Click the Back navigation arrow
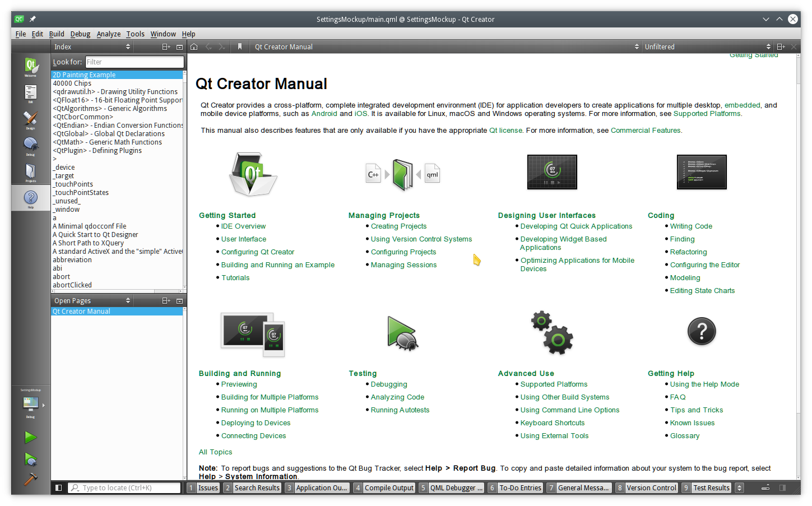The image size is (812, 506). point(208,47)
